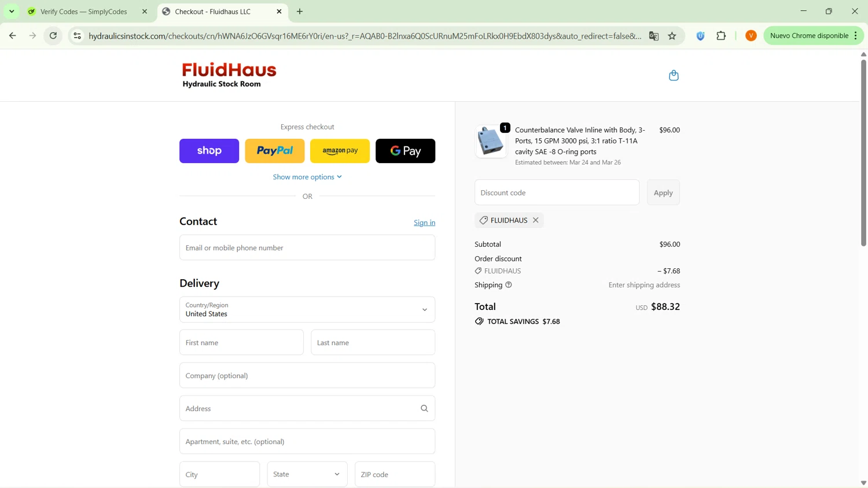
Task: Go back to the previous page
Action: (13, 36)
